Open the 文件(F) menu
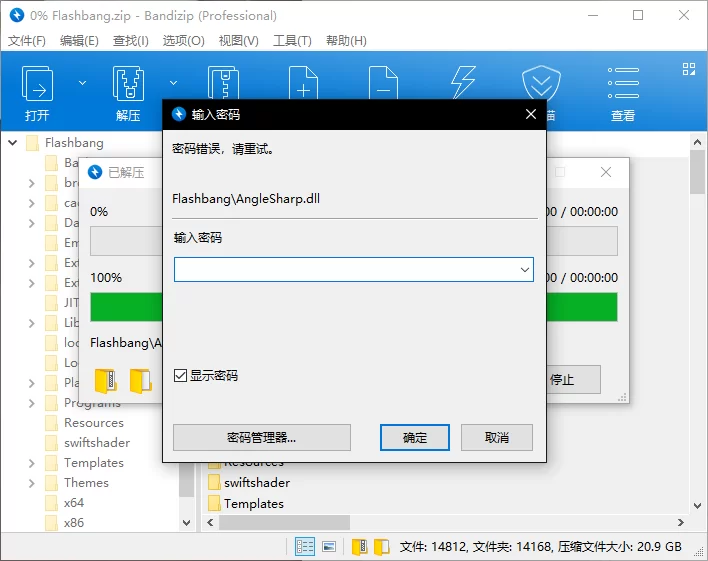This screenshot has width=708, height=561. click(27, 41)
